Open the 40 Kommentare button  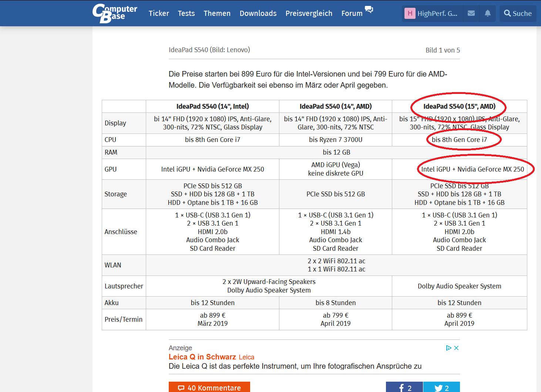209,387
